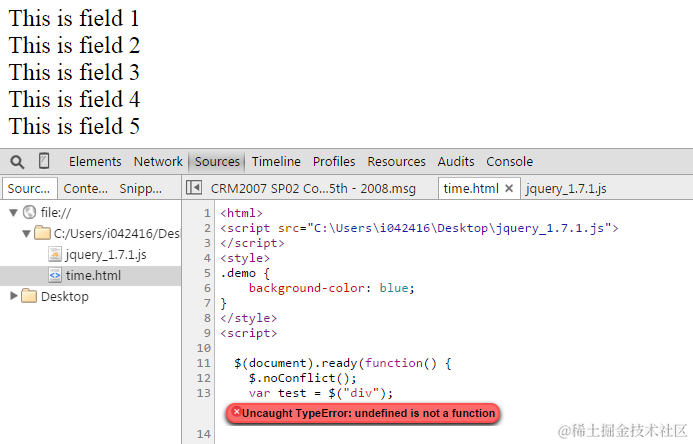
Task: Click the $.noConflict() code line
Action: [302, 378]
